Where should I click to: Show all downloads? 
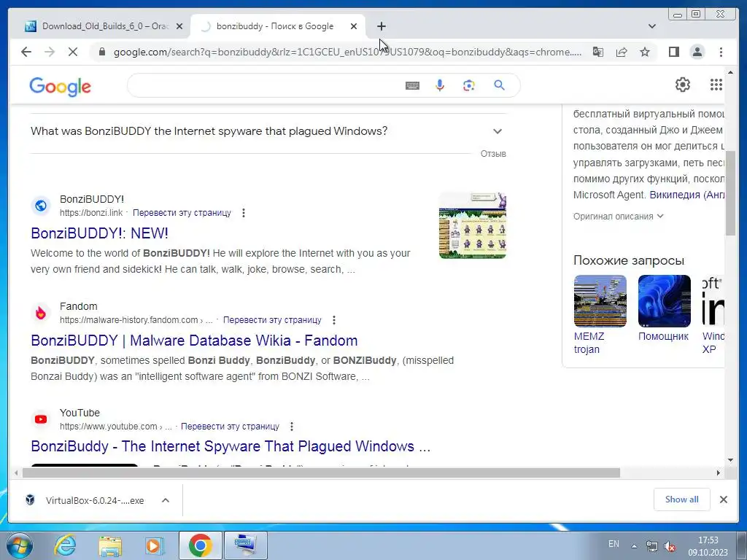(682, 499)
